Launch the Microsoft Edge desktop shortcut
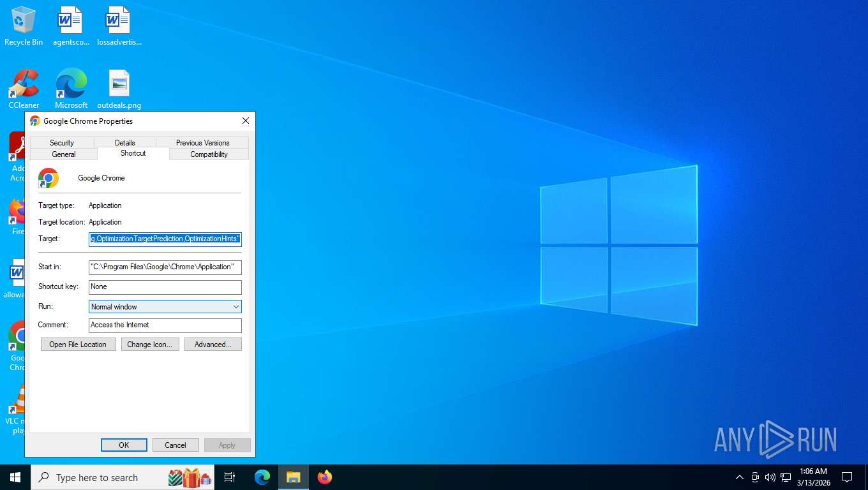Image resolution: width=868 pixels, height=490 pixels. point(71,89)
